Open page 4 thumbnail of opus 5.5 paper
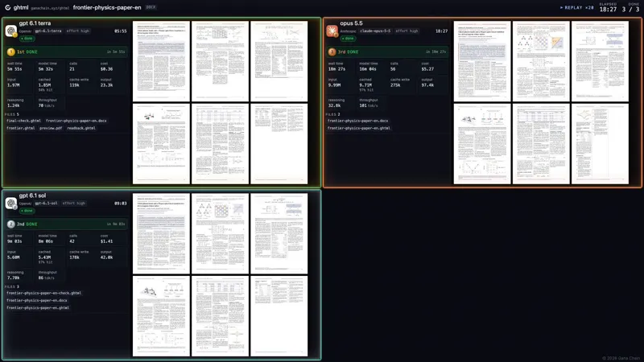 point(482,144)
